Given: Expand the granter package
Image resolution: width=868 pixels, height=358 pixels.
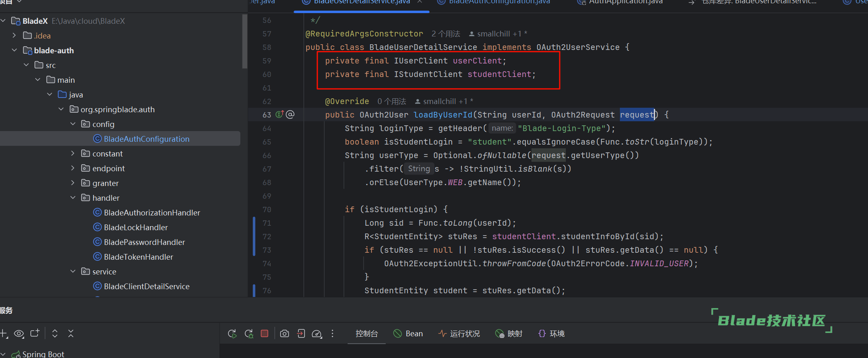Looking at the screenshot, I should [x=73, y=183].
